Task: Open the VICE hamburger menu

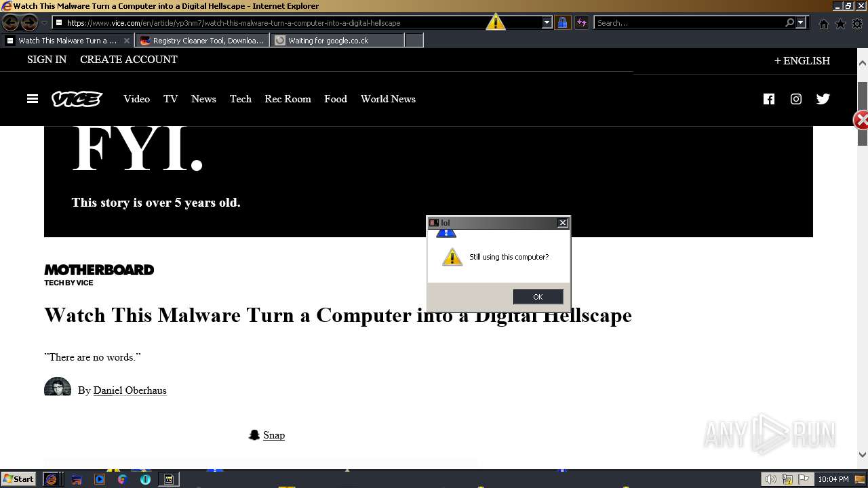Action: point(33,99)
